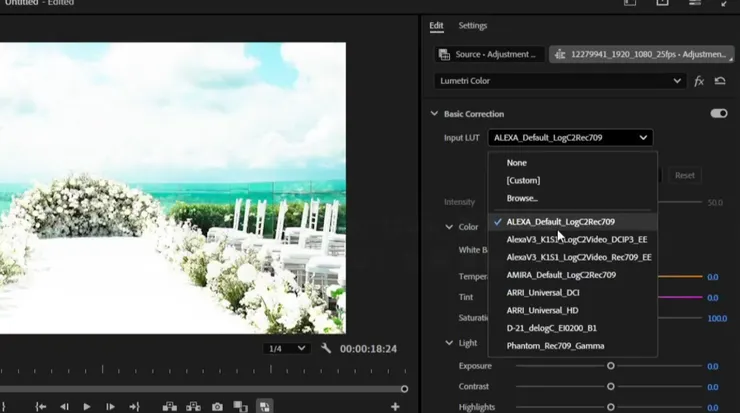Image resolution: width=740 pixels, height=413 pixels.
Task: Step forward one frame
Action: click(110, 406)
